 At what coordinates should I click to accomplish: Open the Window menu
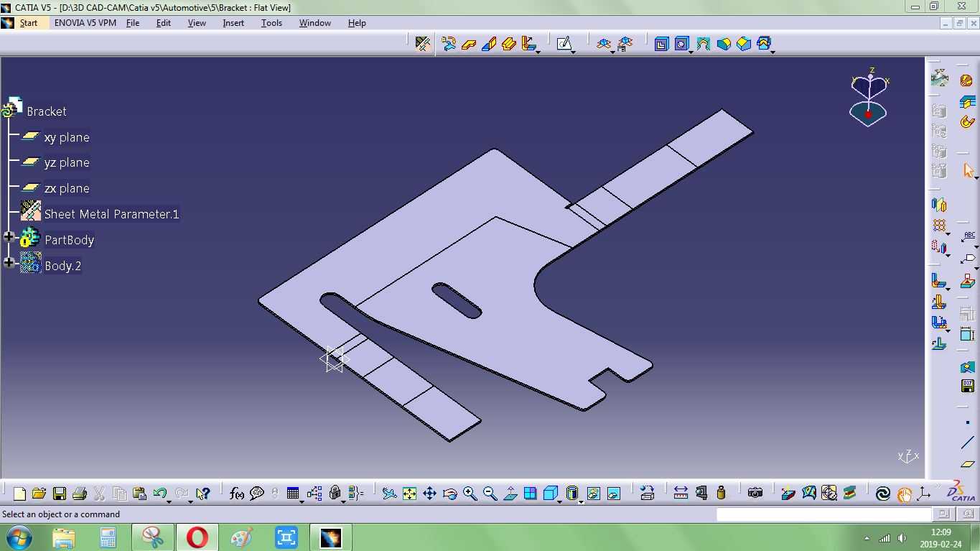pos(315,23)
